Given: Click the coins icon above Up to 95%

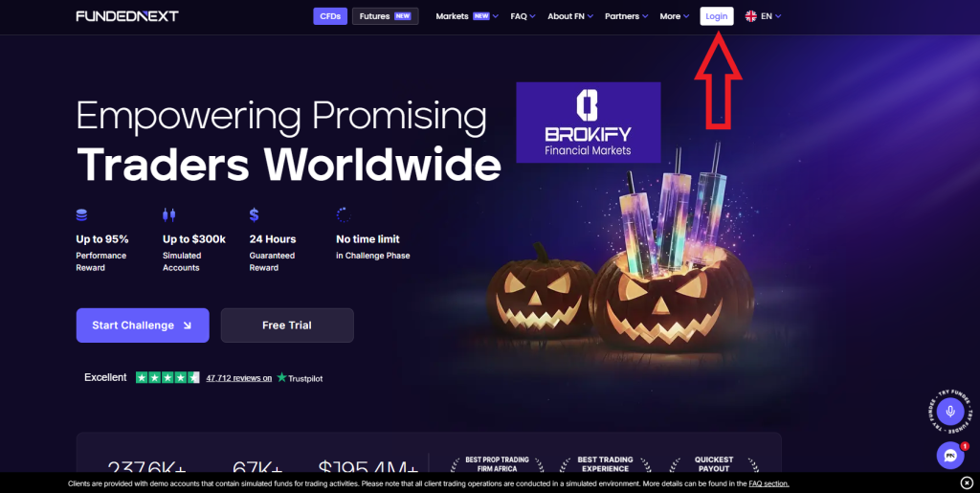Looking at the screenshot, I should point(82,215).
